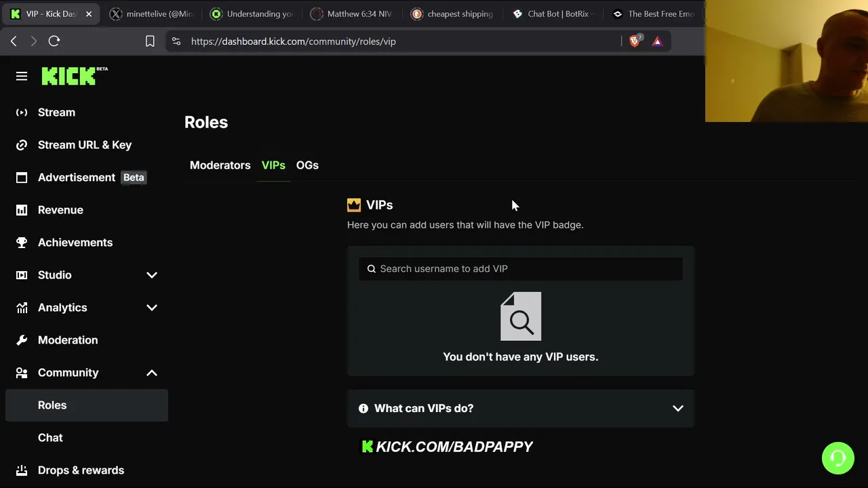Switch to the Understanding browser tab
The width and height of the screenshot is (868, 488).
point(252,14)
